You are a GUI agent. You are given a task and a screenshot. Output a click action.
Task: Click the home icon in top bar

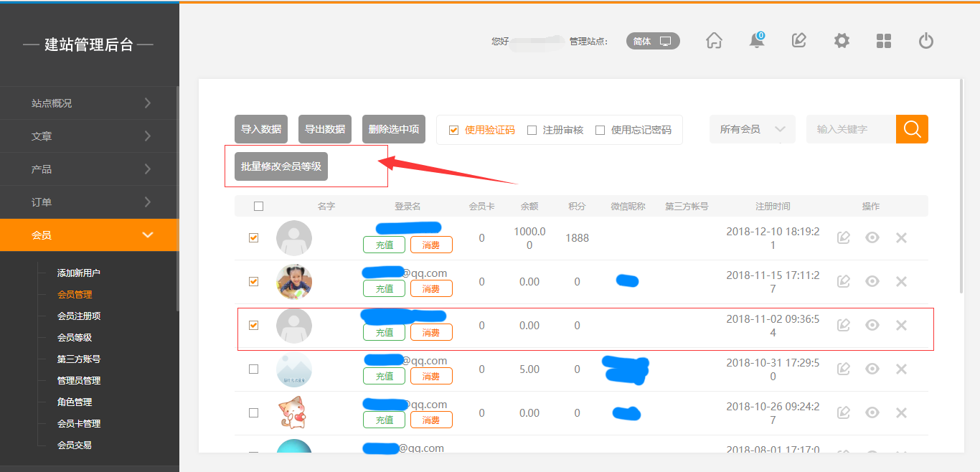[714, 41]
